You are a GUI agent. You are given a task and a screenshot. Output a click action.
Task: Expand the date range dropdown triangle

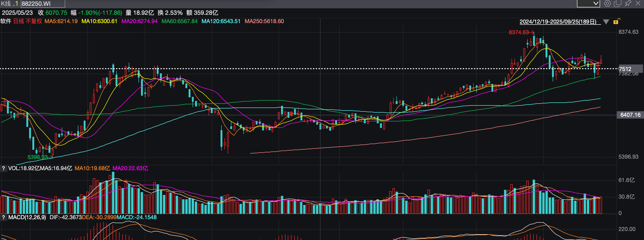(606, 22)
